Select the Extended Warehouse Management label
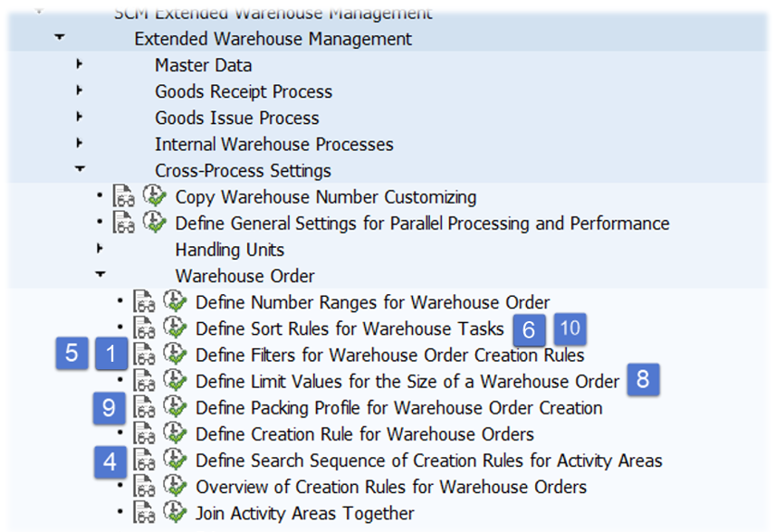The width and height of the screenshot is (776, 532). point(273,39)
